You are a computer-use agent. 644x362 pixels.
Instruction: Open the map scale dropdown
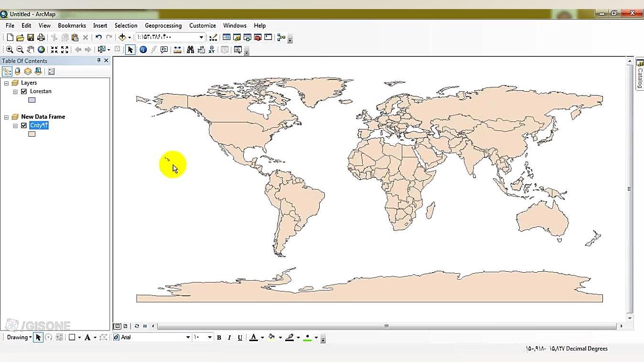pos(202,37)
